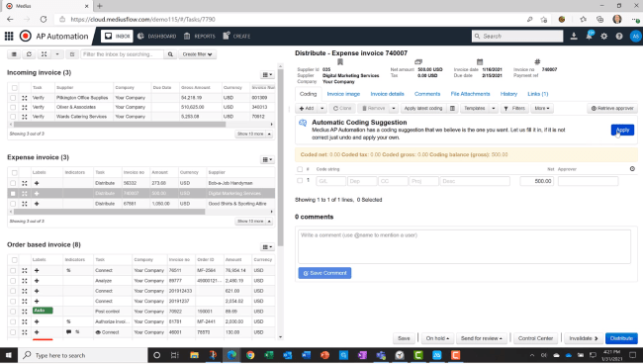The width and height of the screenshot is (643, 364).
Task: Open the On hold dropdown
Action: click(437, 338)
